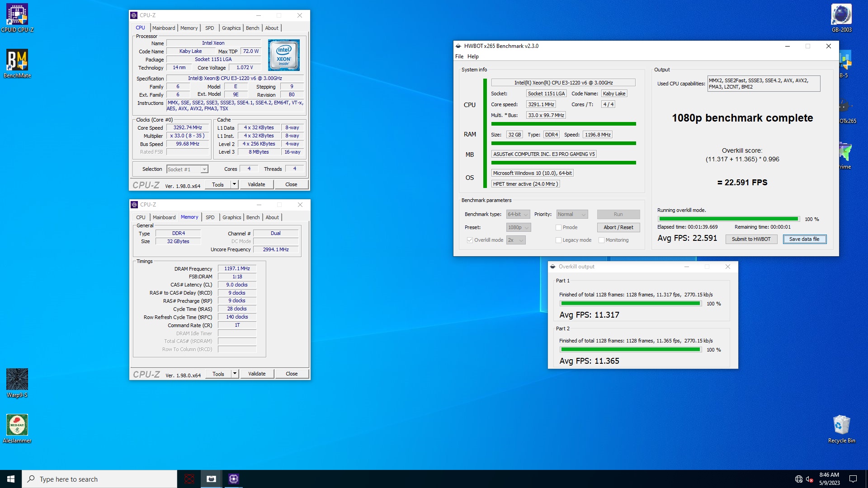Click Submit to HWBOT button
The width and height of the screenshot is (868, 488).
(751, 239)
